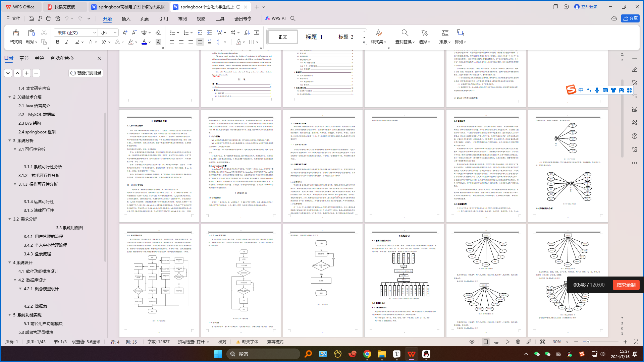The width and height of the screenshot is (644, 362).
Task: Switch to web layout globe icon in status bar
Action: [518, 342]
